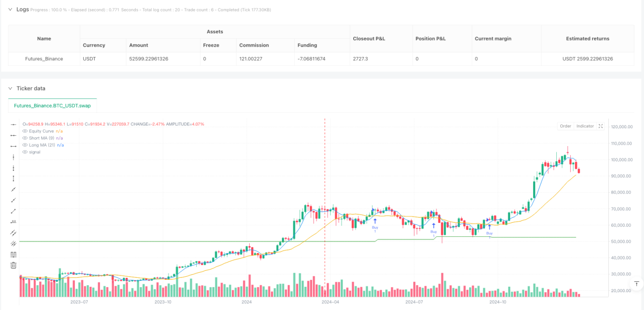Screen dimensions: 644x310
Task: Toggle visibility of Long MA (21)
Action: click(x=25, y=145)
